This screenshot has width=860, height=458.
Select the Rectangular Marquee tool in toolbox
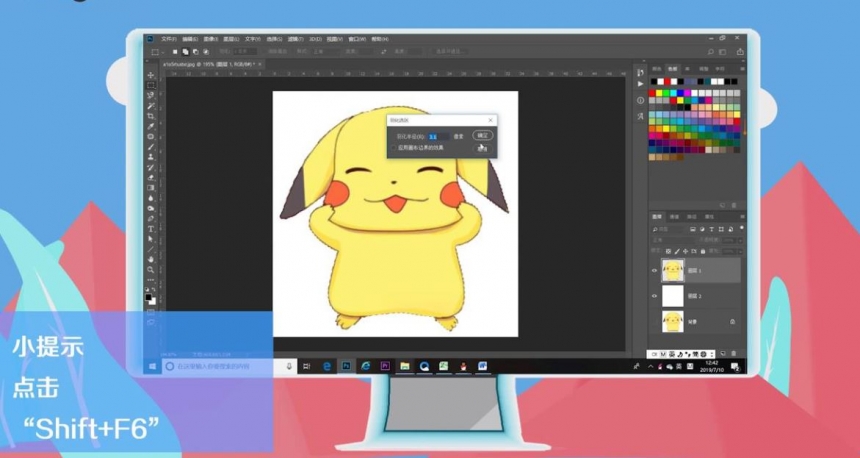coord(151,86)
